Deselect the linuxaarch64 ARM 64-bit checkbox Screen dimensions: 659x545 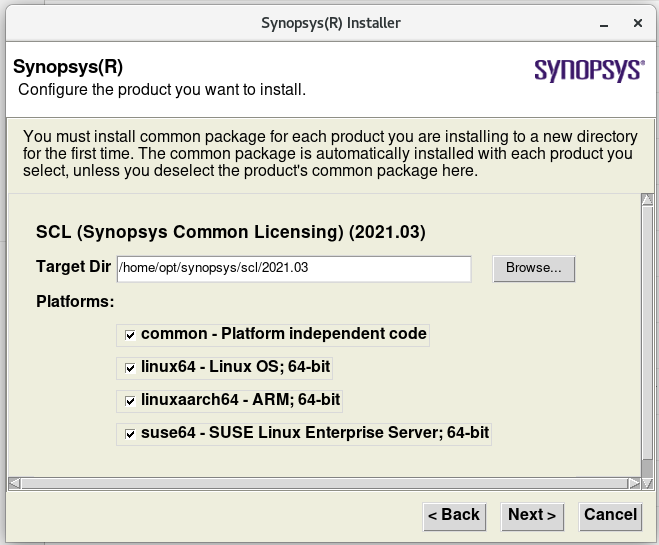(130, 401)
